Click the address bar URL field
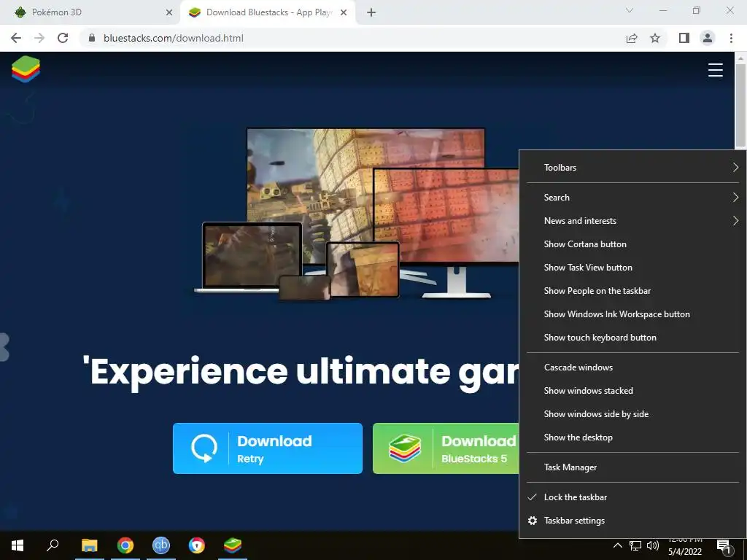747x560 pixels. (352, 38)
